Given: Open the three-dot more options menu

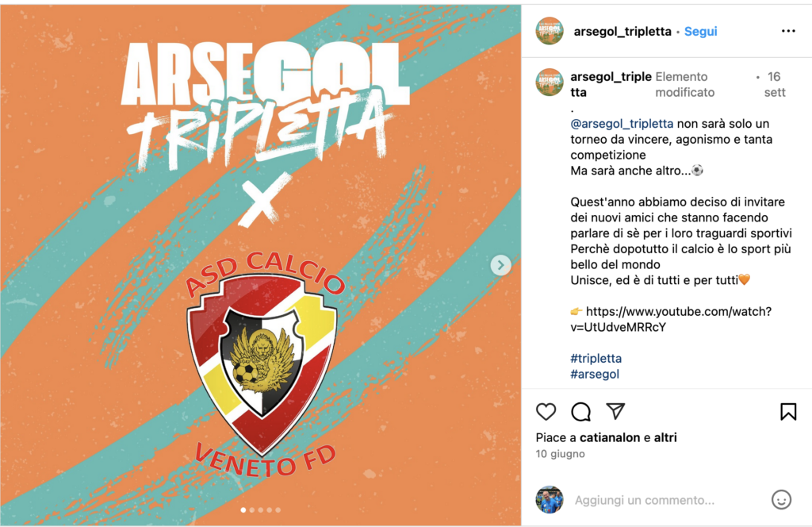Looking at the screenshot, I should [788, 31].
